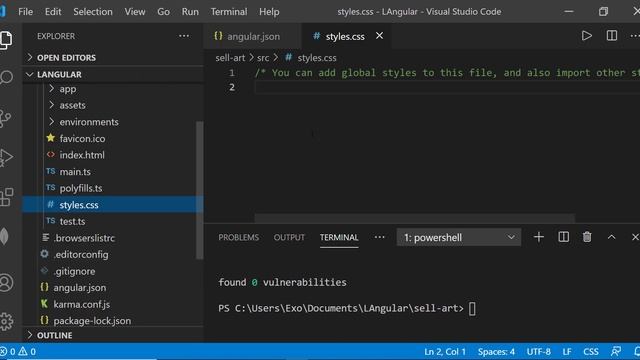Change indentation via Spaces: 4
The height and width of the screenshot is (360, 640).
coord(496,351)
